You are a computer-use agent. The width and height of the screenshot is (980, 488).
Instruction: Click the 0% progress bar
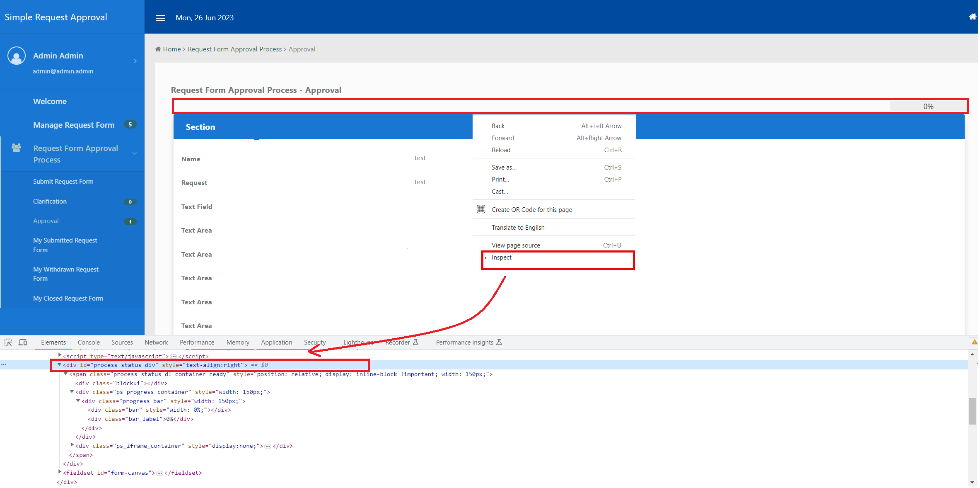click(x=928, y=107)
